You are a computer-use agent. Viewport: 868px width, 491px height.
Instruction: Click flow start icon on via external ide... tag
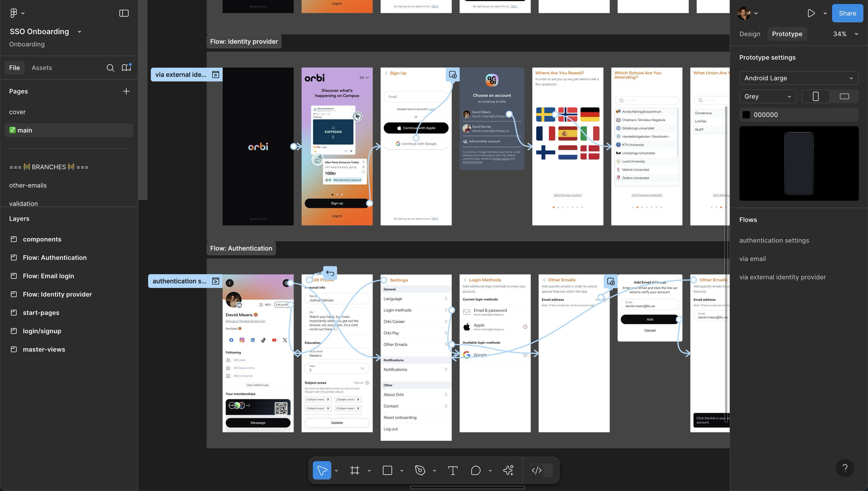[216, 75]
